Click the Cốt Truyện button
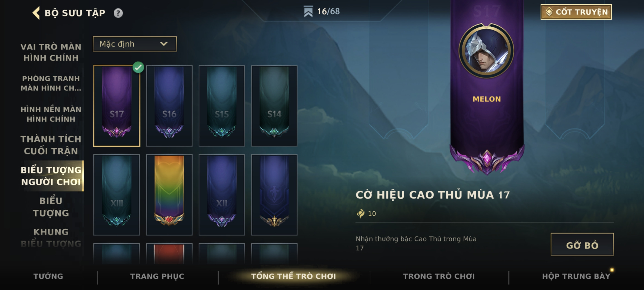The height and width of the screenshot is (290, 644). coord(576,12)
